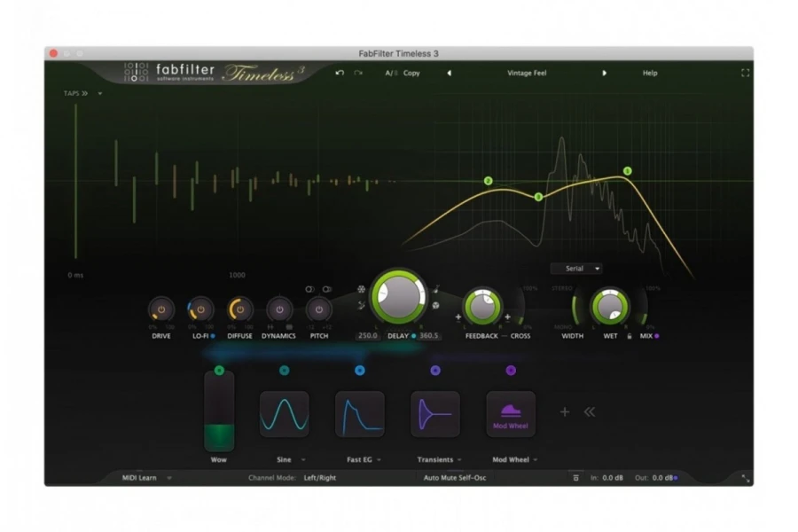Toggle the Lo-Fi power button
Screen dimensions: 798x532
point(200,309)
